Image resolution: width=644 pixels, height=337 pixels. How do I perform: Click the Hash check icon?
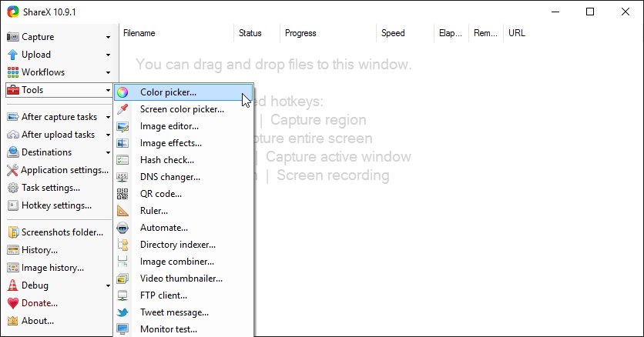122,160
